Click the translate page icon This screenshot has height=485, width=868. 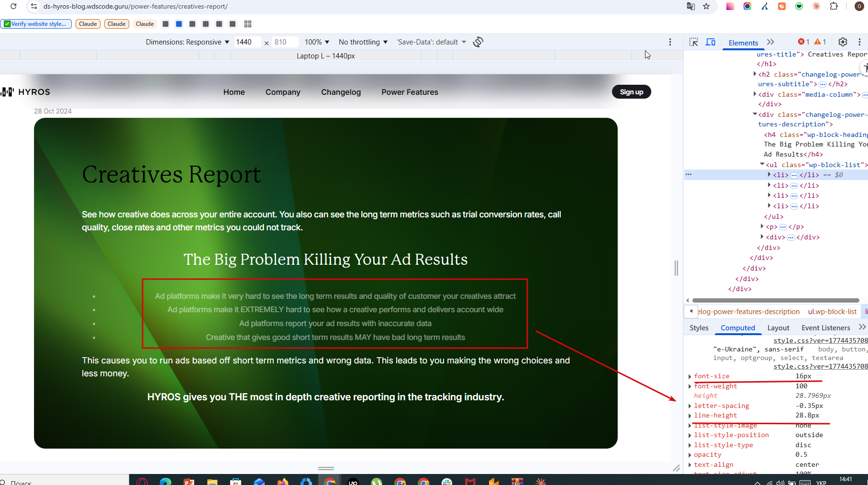691,6
